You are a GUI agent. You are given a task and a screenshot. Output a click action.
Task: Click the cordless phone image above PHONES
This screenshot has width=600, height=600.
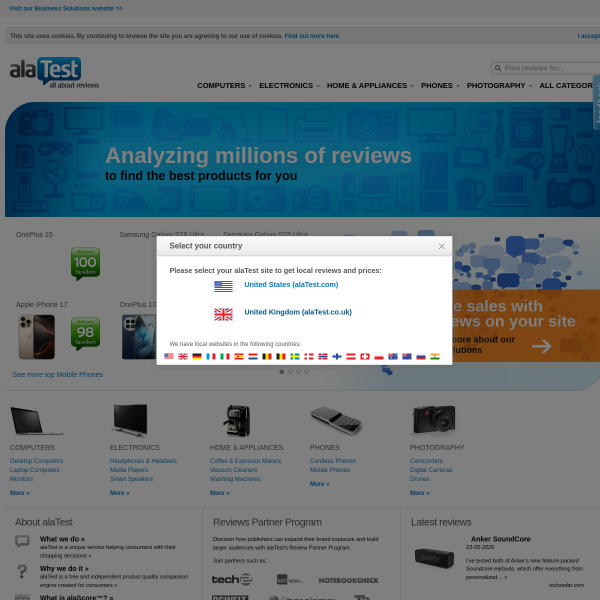click(336, 421)
